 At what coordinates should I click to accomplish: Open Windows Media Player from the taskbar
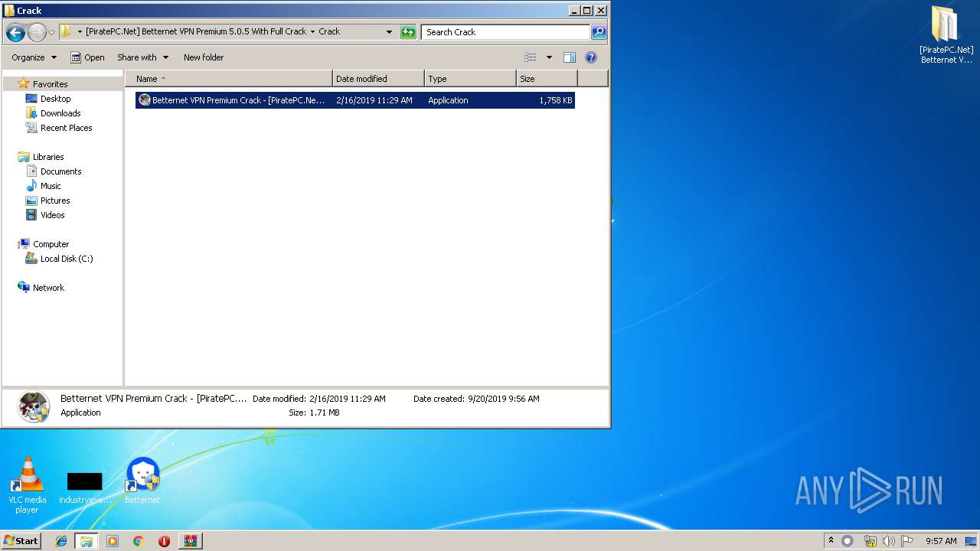[x=113, y=541]
